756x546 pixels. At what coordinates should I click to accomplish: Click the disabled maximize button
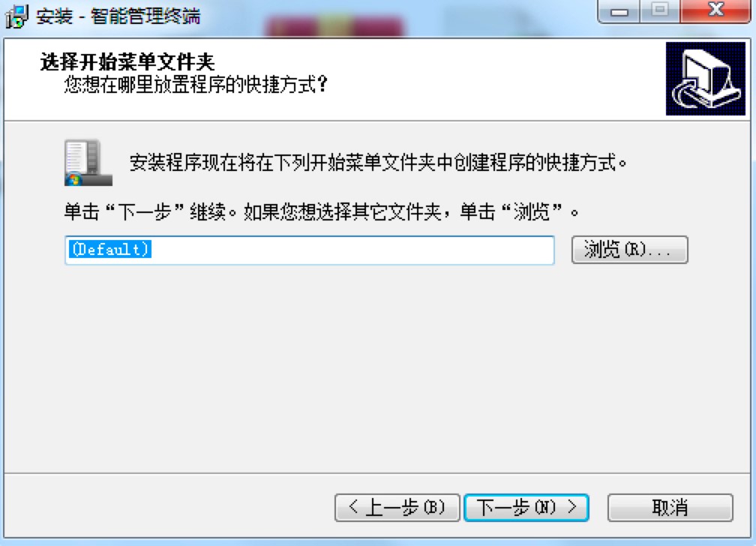click(x=660, y=10)
